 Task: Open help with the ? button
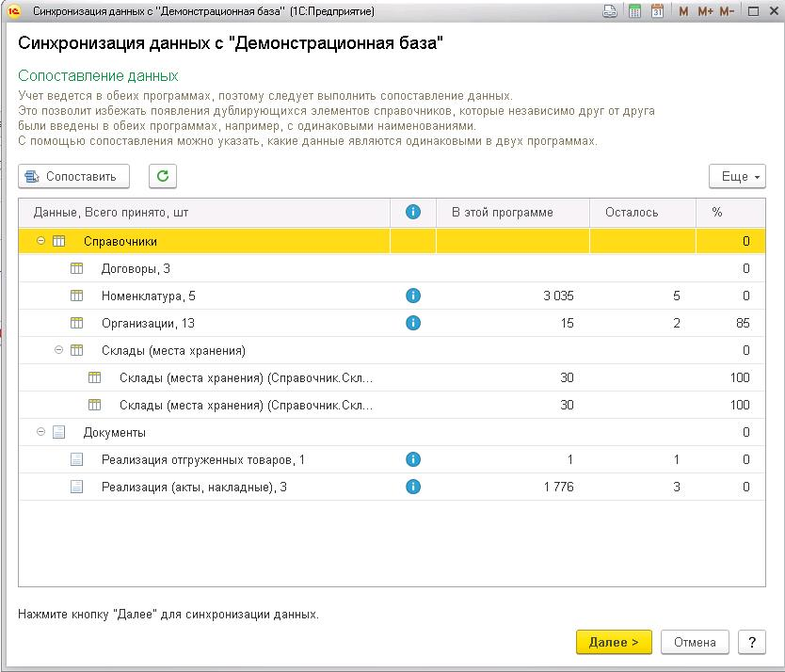click(x=751, y=642)
